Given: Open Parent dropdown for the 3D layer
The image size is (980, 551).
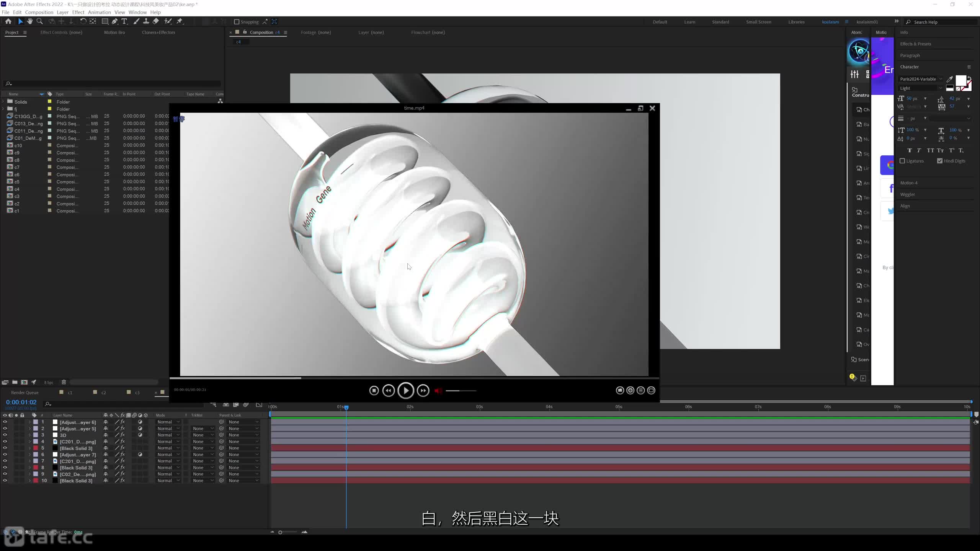Looking at the screenshot, I should pos(243,435).
